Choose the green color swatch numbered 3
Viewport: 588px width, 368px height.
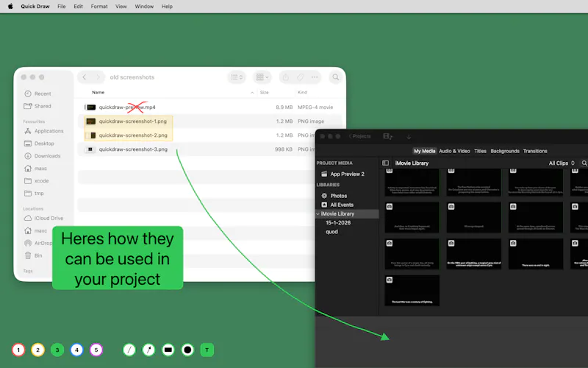tap(57, 350)
